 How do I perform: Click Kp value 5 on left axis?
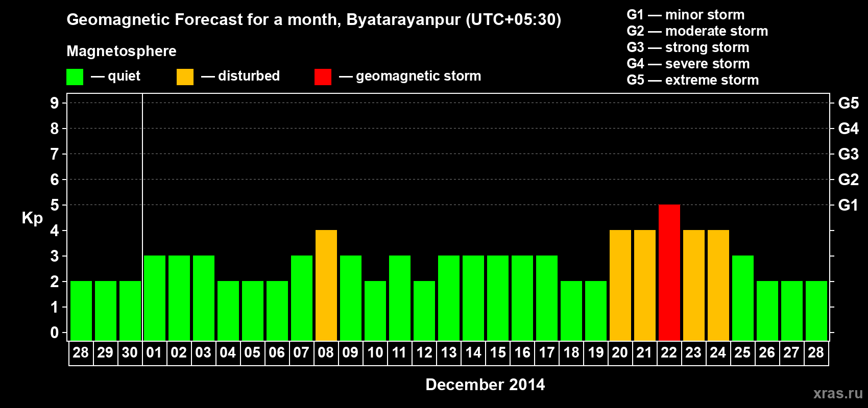click(x=55, y=205)
